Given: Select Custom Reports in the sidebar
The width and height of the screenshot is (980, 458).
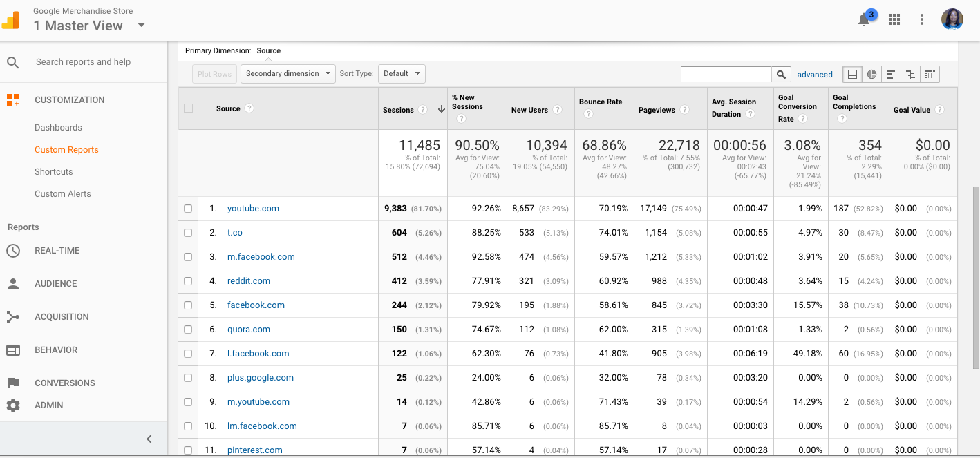Looking at the screenshot, I should tap(66, 150).
